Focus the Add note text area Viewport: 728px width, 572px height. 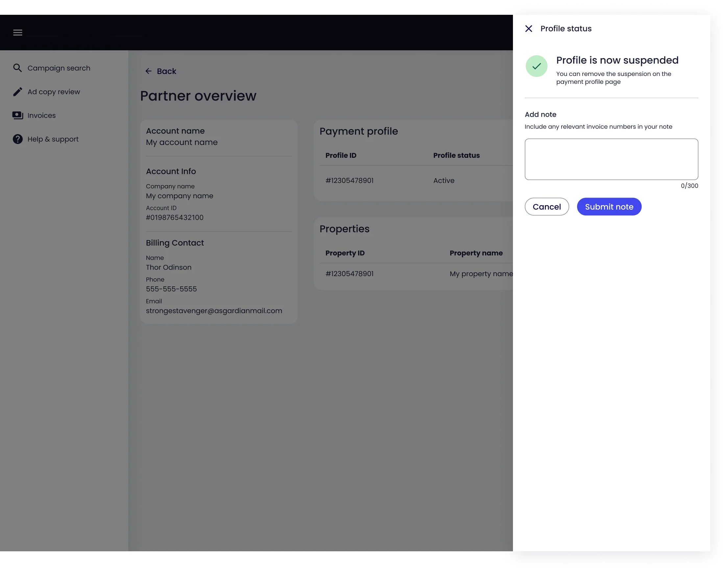click(x=611, y=159)
